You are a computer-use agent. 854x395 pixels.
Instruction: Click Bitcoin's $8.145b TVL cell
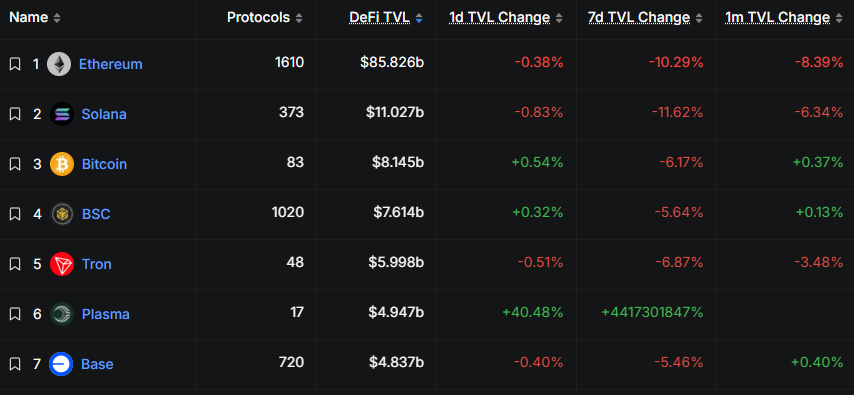click(398, 162)
